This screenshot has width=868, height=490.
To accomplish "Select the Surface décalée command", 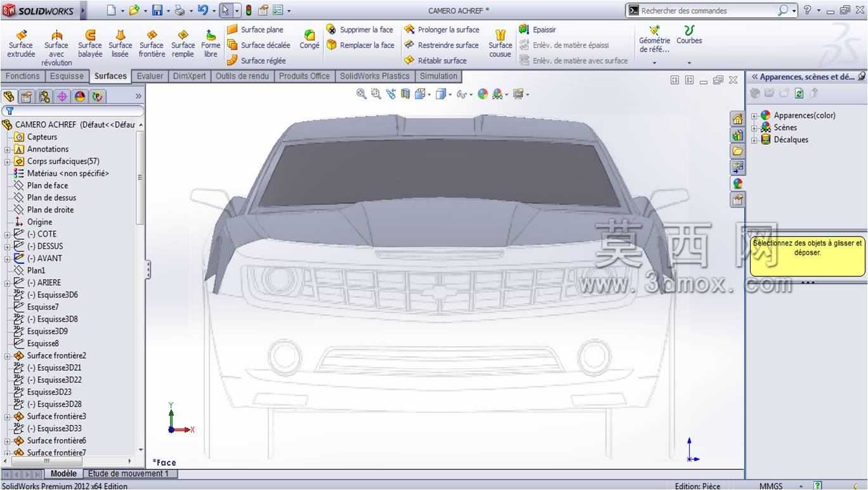I will pyautogui.click(x=258, y=45).
